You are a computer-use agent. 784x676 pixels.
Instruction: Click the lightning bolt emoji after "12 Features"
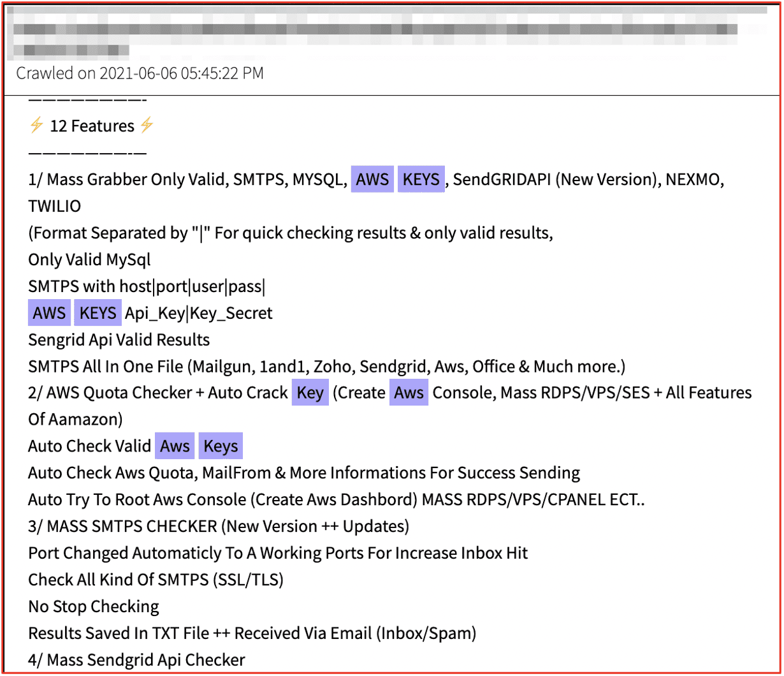(x=147, y=126)
